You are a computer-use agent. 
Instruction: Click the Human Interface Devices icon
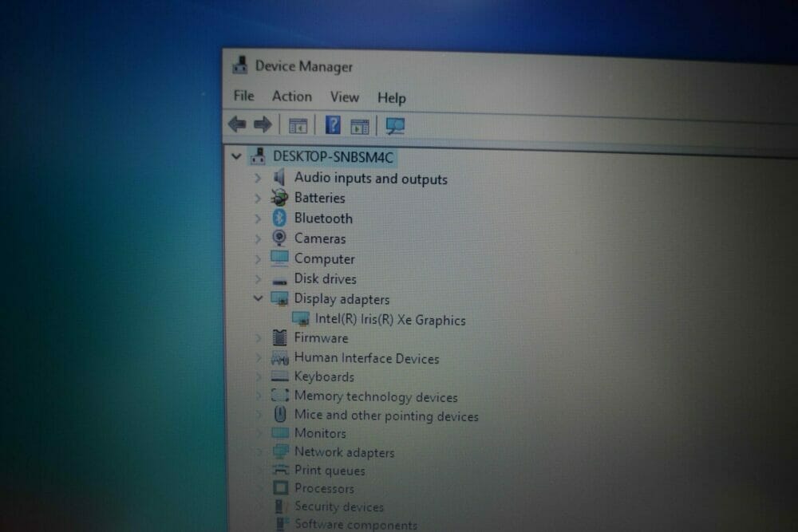coord(279,357)
